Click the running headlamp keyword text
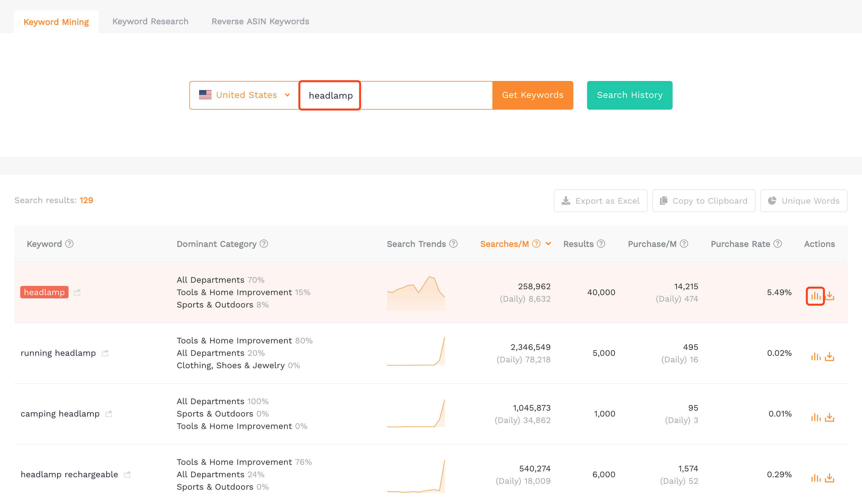 [x=58, y=353]
